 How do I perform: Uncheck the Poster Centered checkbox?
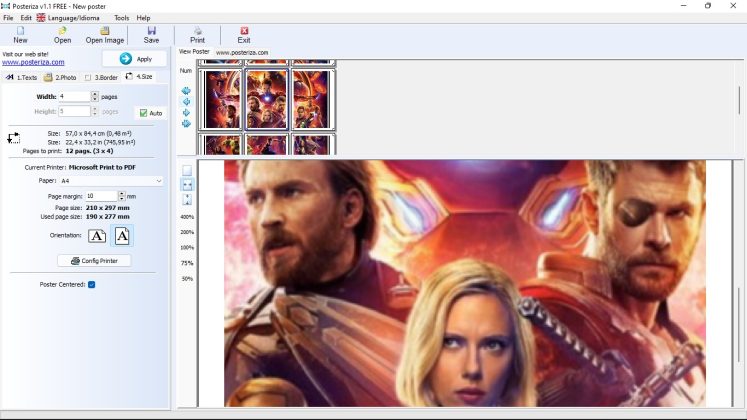[91, 284]
